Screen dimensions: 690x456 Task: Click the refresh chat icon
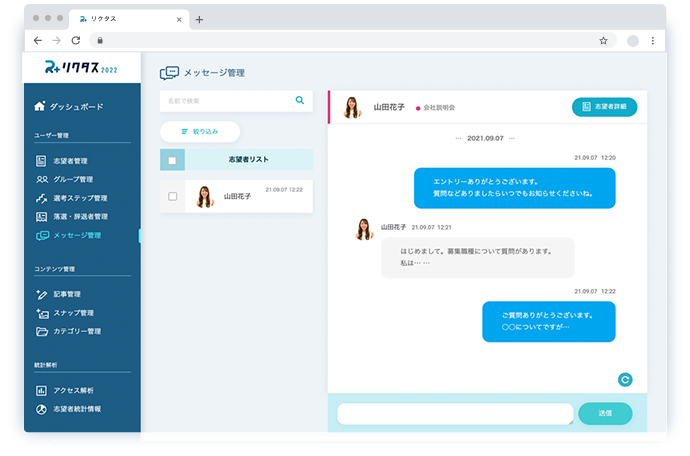point(625,379)
